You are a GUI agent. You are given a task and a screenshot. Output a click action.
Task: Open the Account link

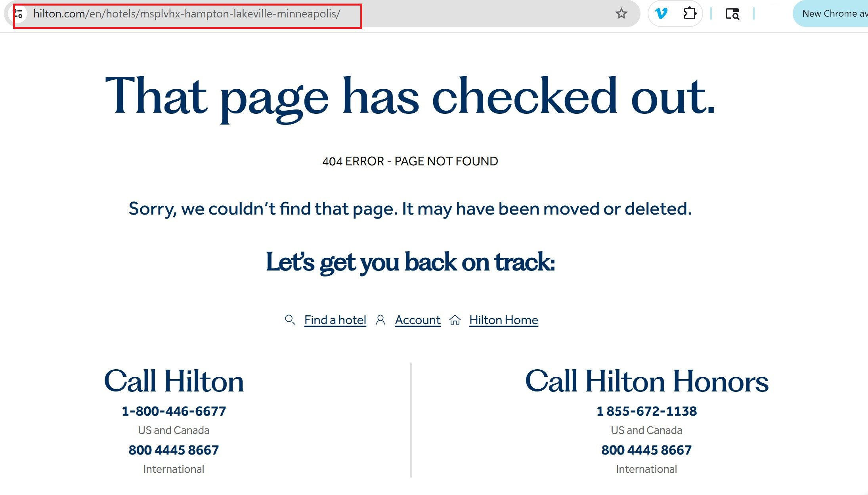417,320
